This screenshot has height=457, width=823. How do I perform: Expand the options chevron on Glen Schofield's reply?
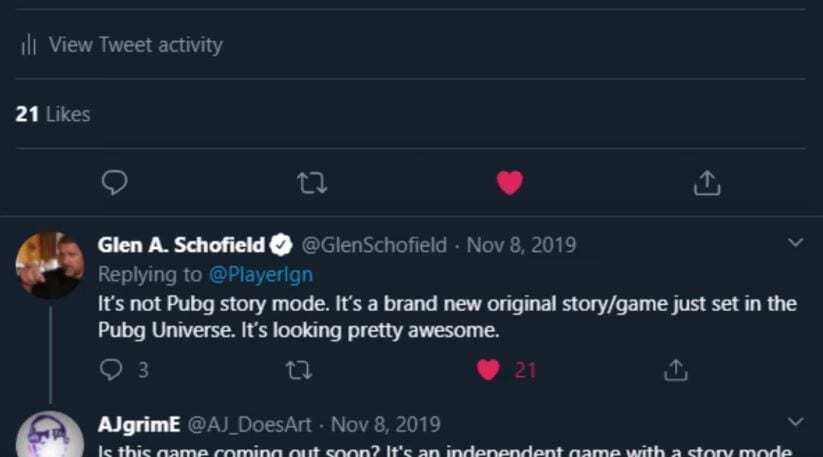click(796, 243)
